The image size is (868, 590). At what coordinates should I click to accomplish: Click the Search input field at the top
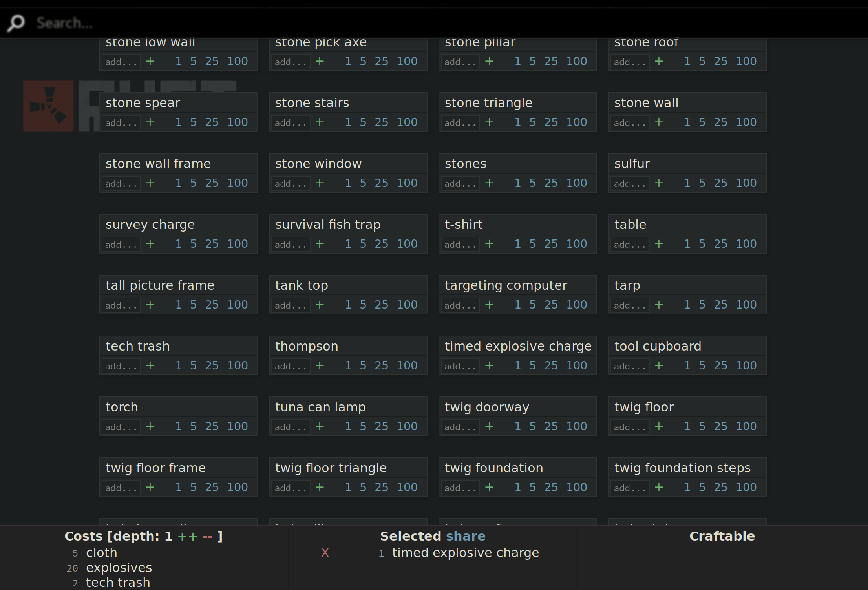pyautogui.click(x=157, y=23)
